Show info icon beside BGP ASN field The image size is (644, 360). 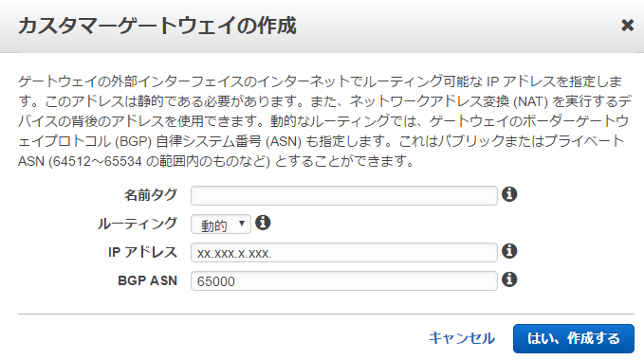[509, 279]
